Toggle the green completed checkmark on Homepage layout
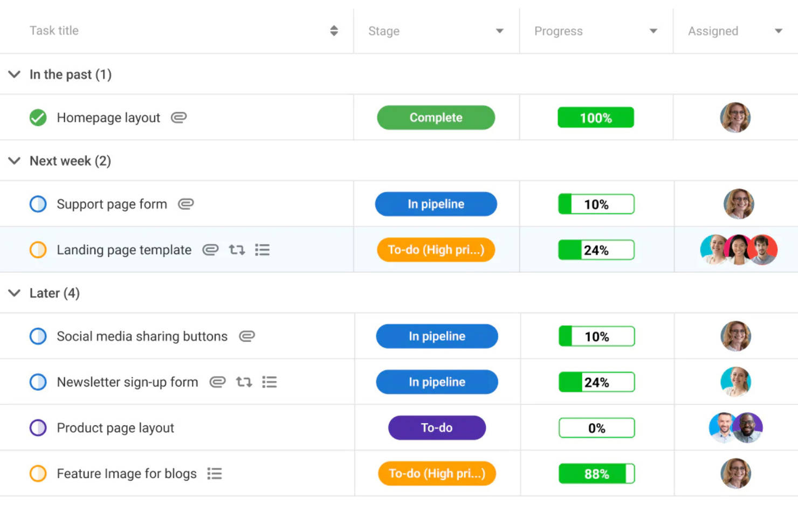Image resolution: width=798 pixels, height=532 pixels. pyautogui.click(x=38, y=118)
